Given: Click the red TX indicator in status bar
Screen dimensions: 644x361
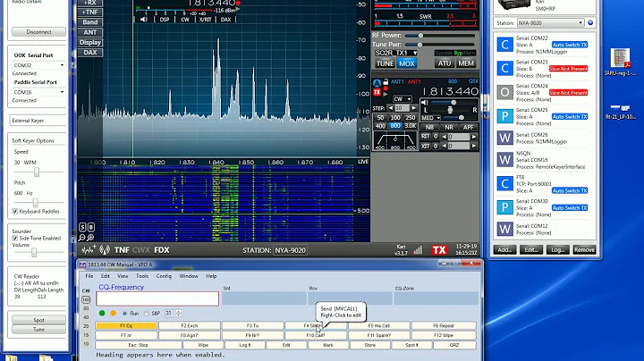Looking at the screenshot, I should [x=439, y=250].
